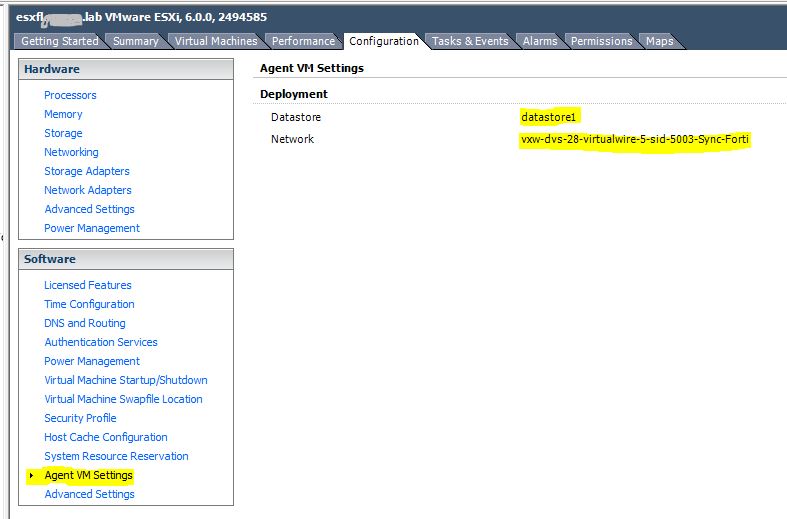Click the host title VMware ESXi 6.0.0
The image size is (787, 519).
click(142, 17)
